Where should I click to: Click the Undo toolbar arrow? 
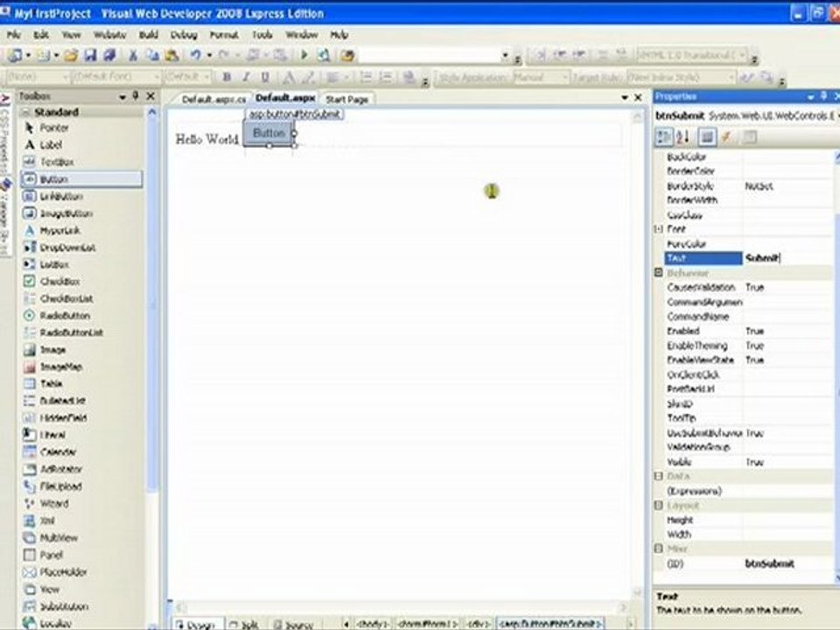coord(195,55)
